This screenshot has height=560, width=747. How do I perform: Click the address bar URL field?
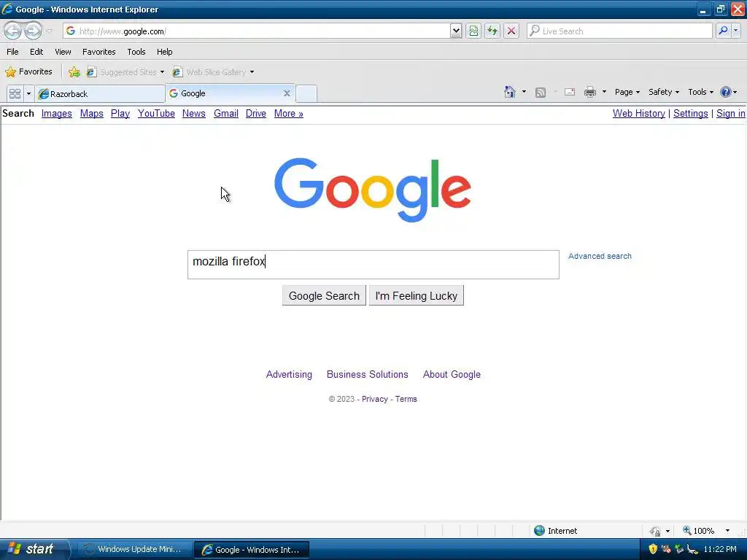click(x=257, y=31)
